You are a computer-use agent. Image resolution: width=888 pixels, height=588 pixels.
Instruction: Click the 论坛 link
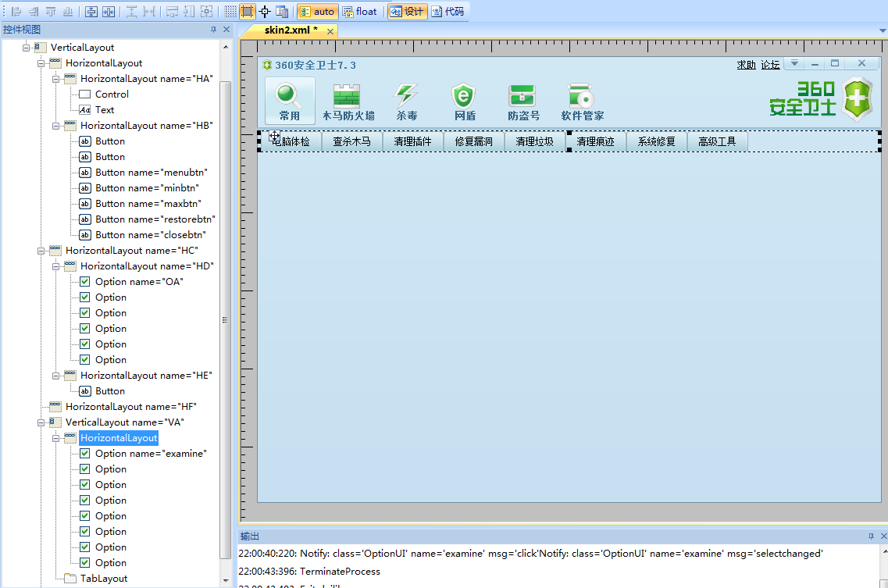coord(769,64)
